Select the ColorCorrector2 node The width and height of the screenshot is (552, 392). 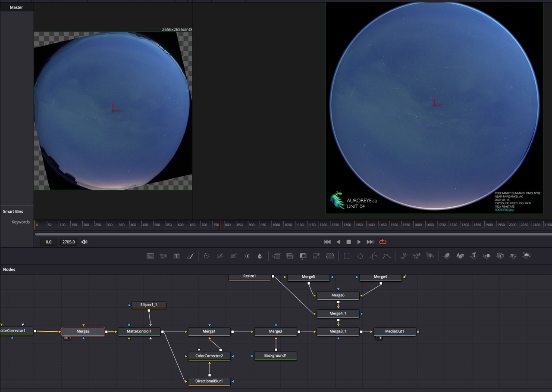[209, 356]
